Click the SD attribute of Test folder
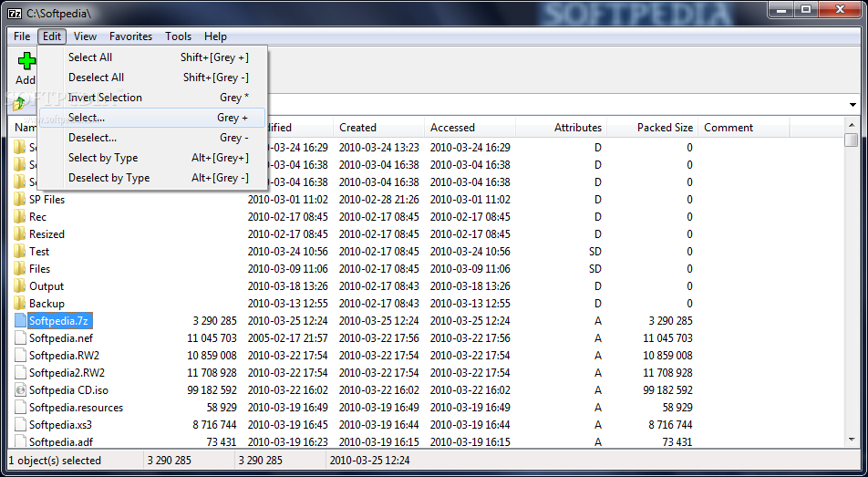Screen dimensions: 868x477 [x=595, y=252]
